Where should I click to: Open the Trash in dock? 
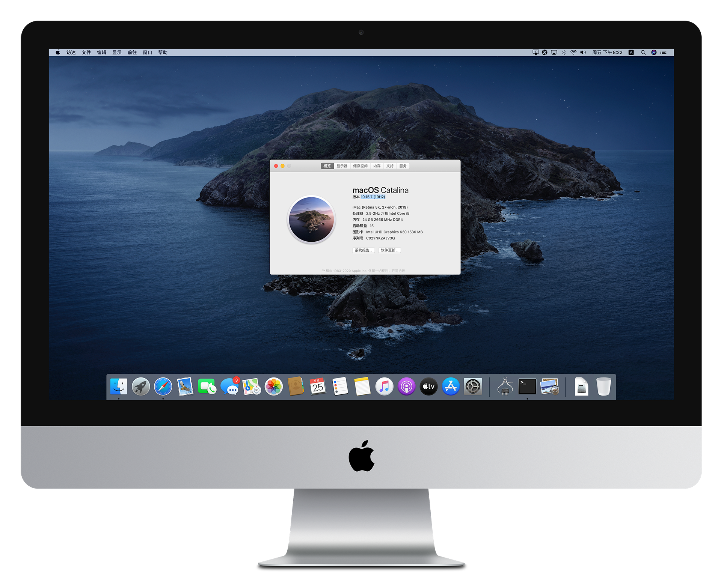coord(603,386)
